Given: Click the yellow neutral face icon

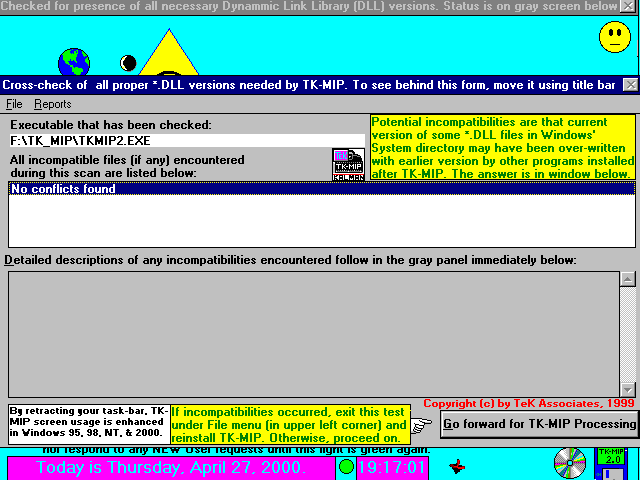Looking at the screenshot, I should pyautogui.click(x=615, y=37).
